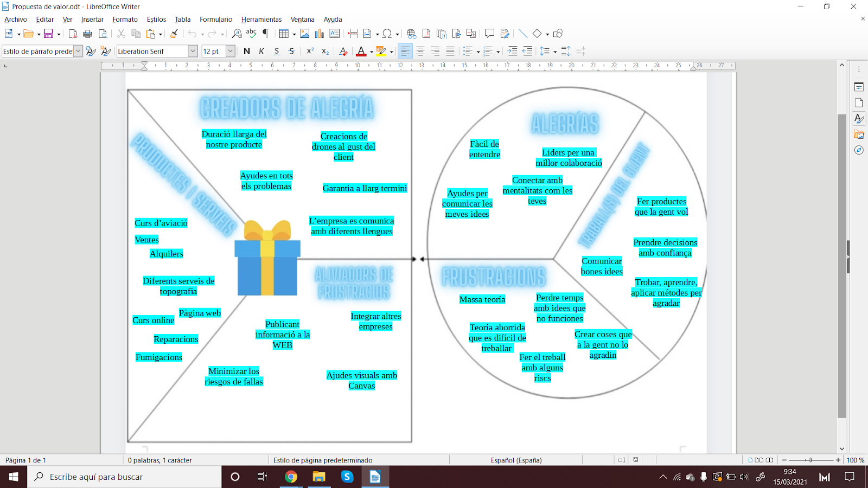Toggle underline (S) formatting
868x488 pixels.
[x=277, y=51]
